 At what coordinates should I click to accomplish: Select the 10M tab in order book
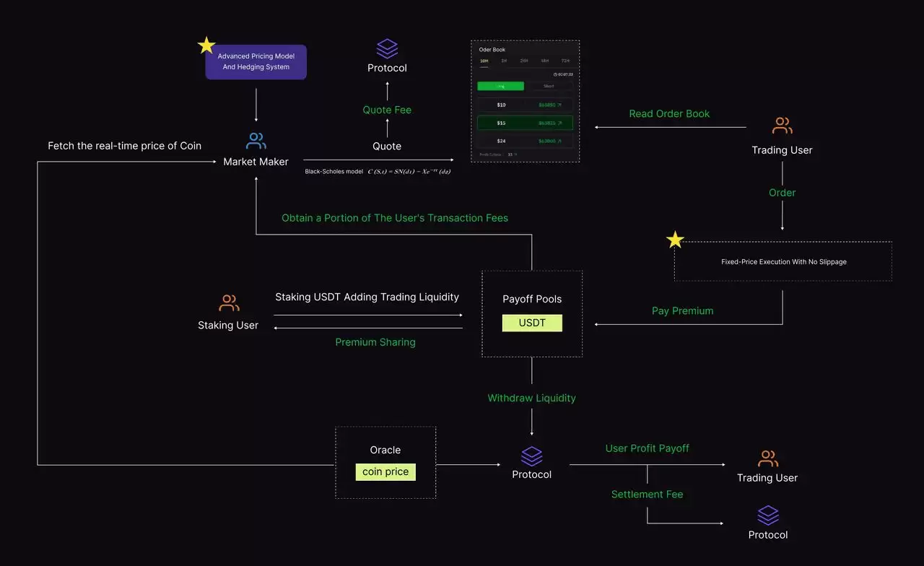tap(484, 61)
